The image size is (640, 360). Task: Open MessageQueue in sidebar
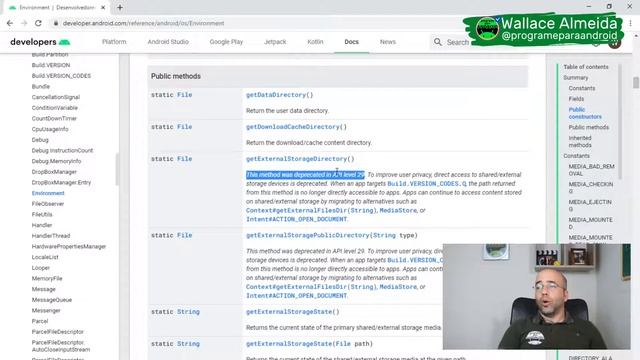[x=52, y=300]
